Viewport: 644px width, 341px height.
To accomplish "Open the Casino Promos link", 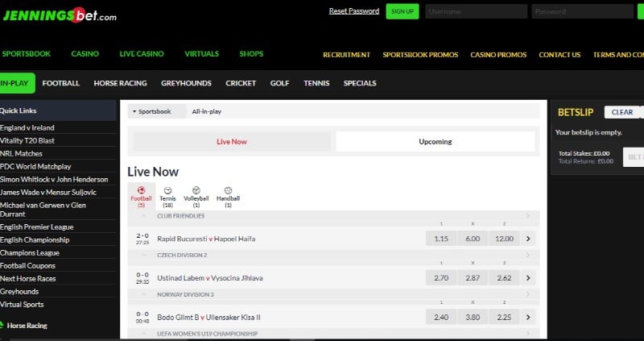I will coord(498,55).
